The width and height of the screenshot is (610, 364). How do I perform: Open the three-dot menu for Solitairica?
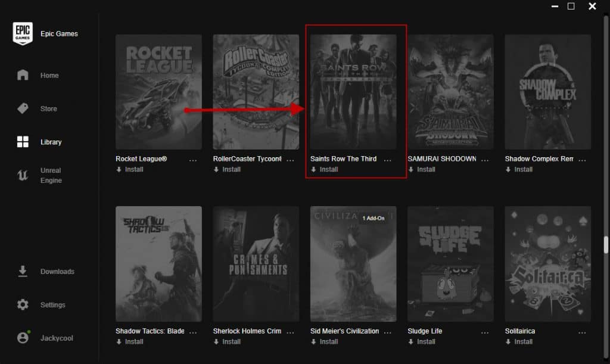(582, 332)
